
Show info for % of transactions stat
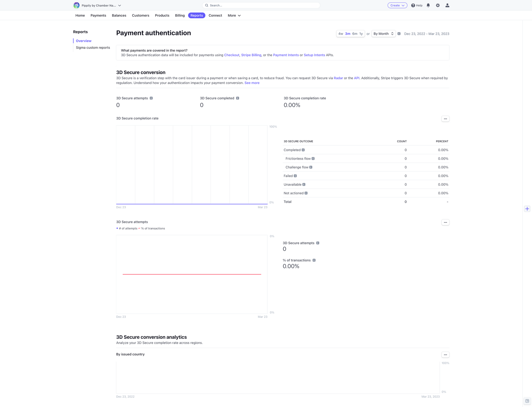click(x=314, y=260)
